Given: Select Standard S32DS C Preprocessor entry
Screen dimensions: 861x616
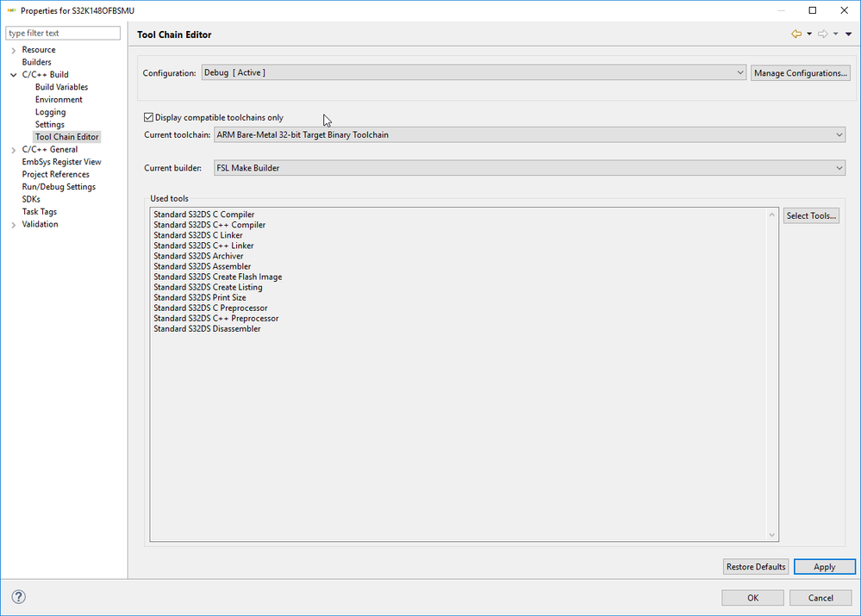Looking at the screenshot, I should 210,308.
